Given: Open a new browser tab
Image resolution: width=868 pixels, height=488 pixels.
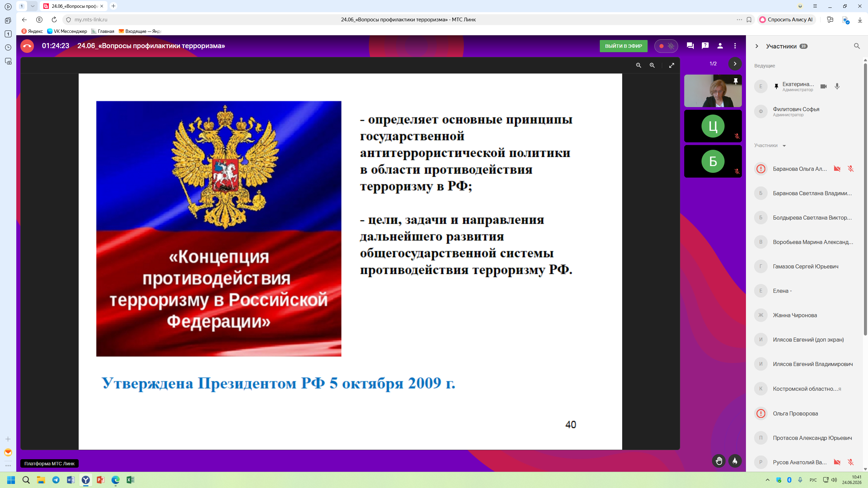Looking at the screenshot, I should click(114, 6).
